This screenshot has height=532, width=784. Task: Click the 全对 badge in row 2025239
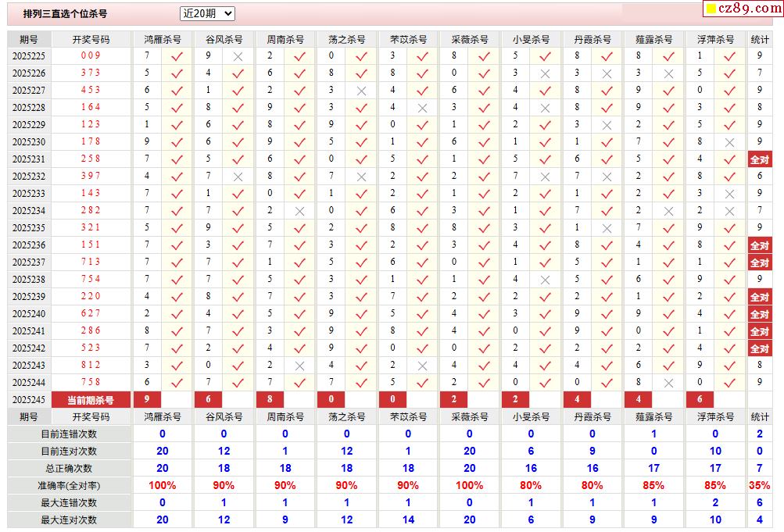(x=760, y=297)
